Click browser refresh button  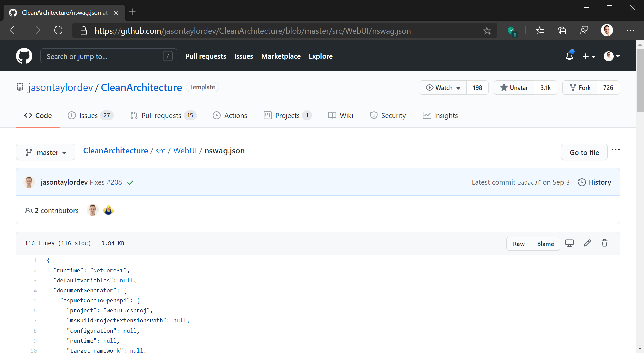point(58,31)
